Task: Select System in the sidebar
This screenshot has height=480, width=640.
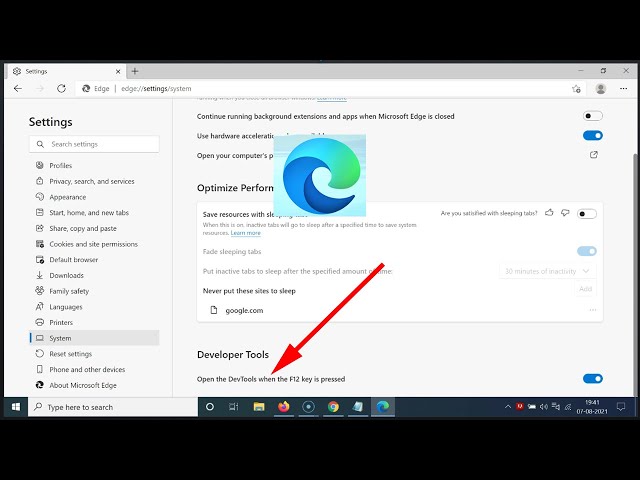Action: coord(94,338)
